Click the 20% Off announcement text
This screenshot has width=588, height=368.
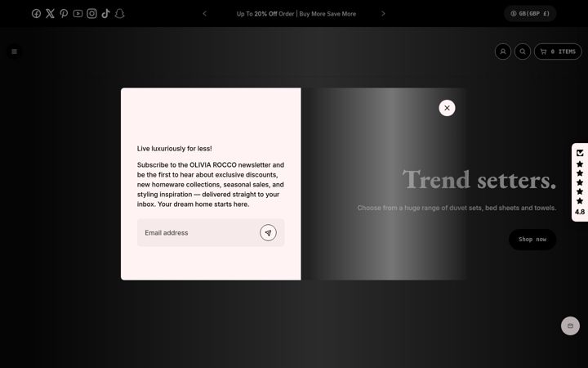[296, 14]
